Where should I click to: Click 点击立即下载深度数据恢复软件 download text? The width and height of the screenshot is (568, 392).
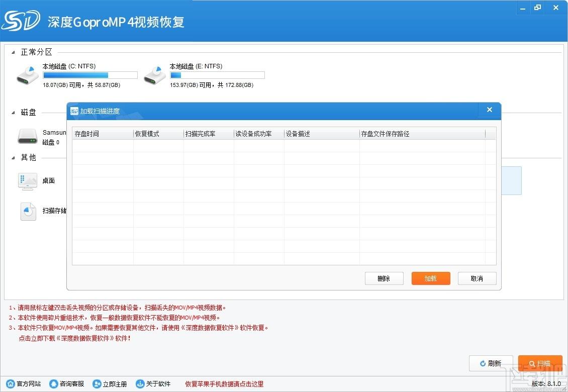(x=74, y=338)
